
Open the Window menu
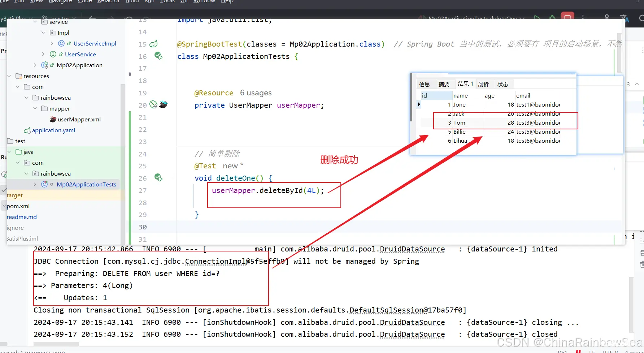[x=204, y=1]
